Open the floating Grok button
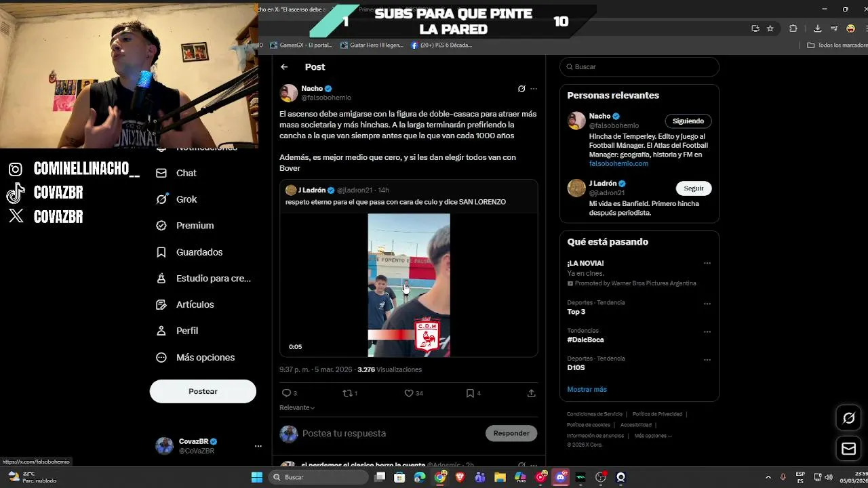 849,418
